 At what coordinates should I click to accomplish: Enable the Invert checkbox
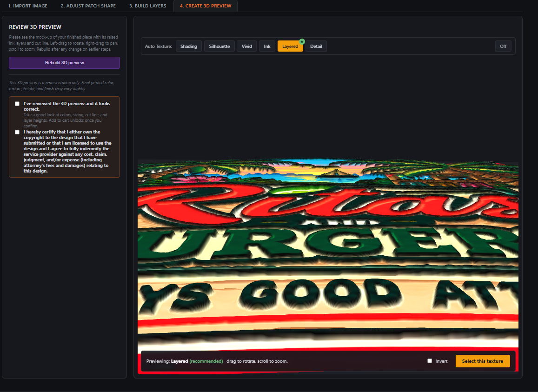430,361
